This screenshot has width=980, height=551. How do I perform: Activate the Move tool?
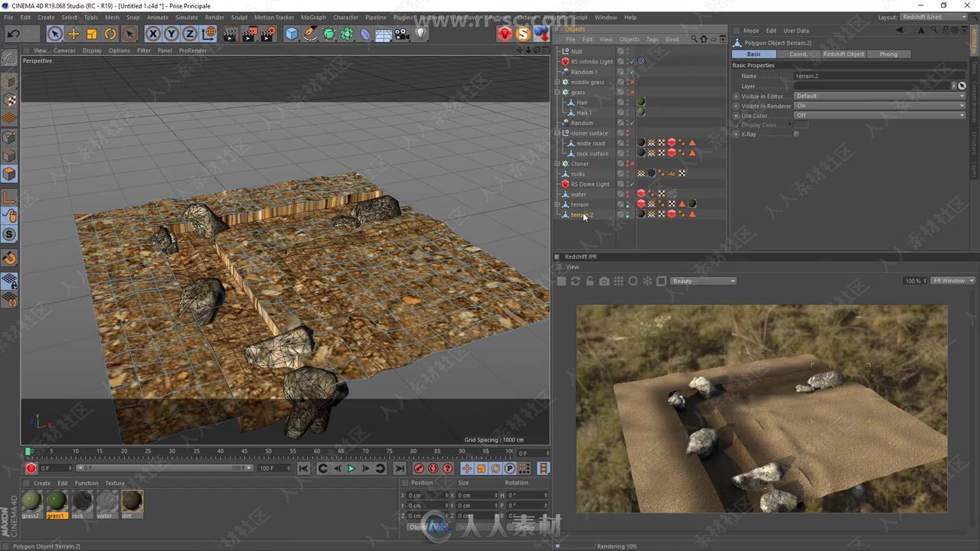point(73,34)
